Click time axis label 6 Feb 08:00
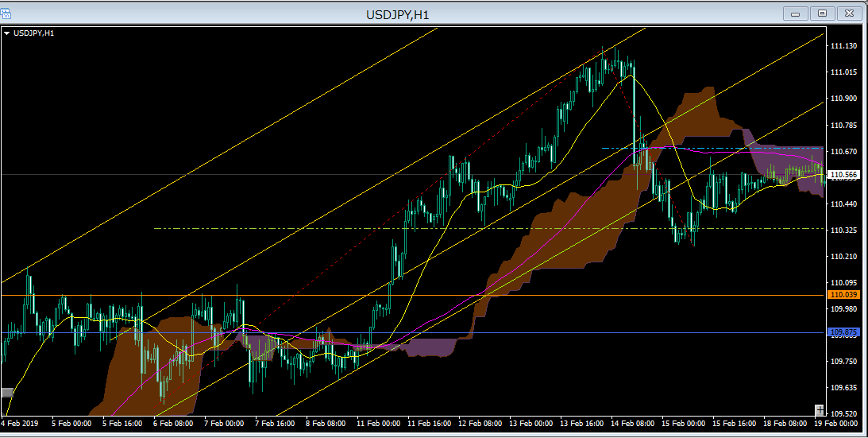The width and height of the screenshot is (868, 438). coord(173,424)
